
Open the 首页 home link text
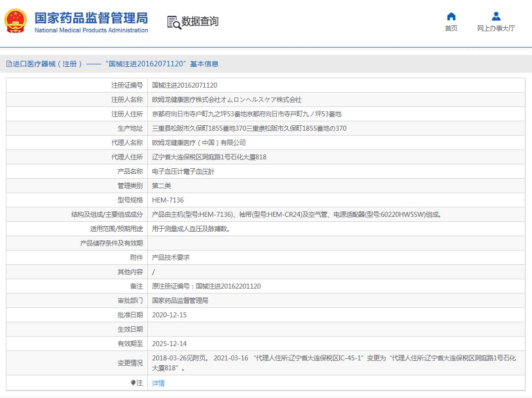tap(451, 28)
